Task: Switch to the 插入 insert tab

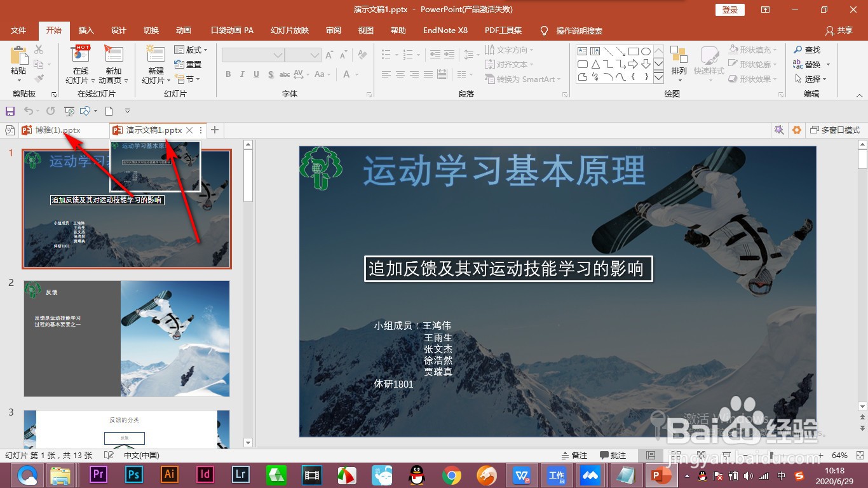Action: click(x=86, y=30)
